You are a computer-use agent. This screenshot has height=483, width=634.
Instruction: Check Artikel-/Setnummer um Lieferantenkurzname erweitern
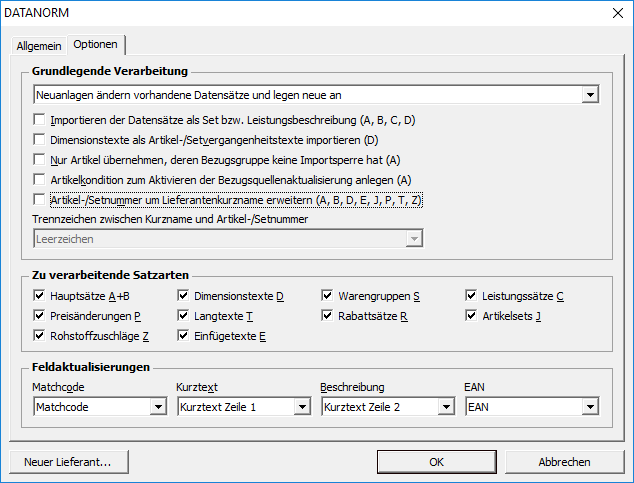tap(39, 200)
